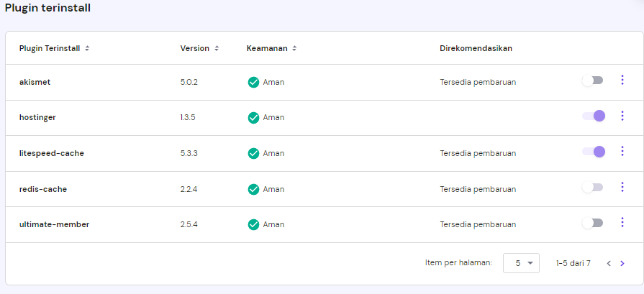Open the three-dot menu for akismet

622,81
